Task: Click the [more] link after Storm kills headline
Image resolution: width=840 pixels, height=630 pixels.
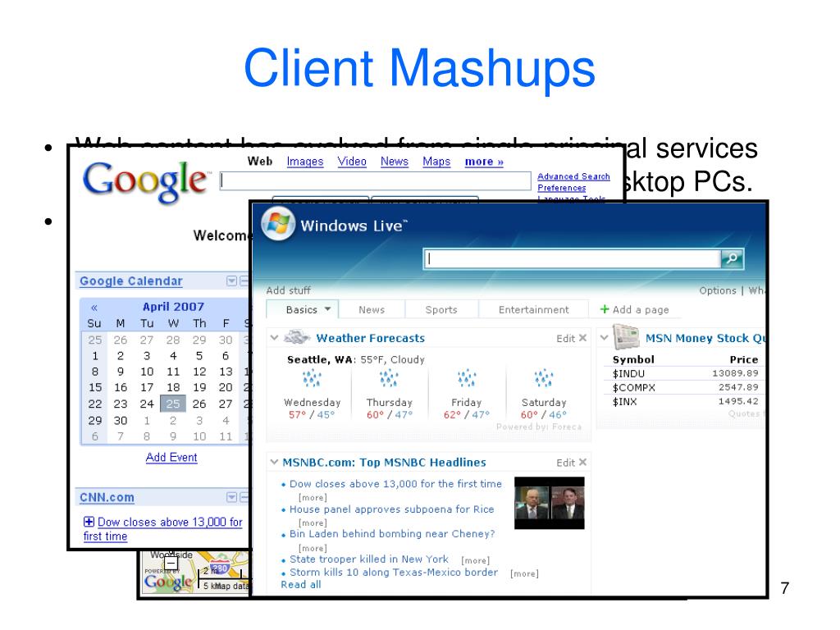Action: click(524, 573)
